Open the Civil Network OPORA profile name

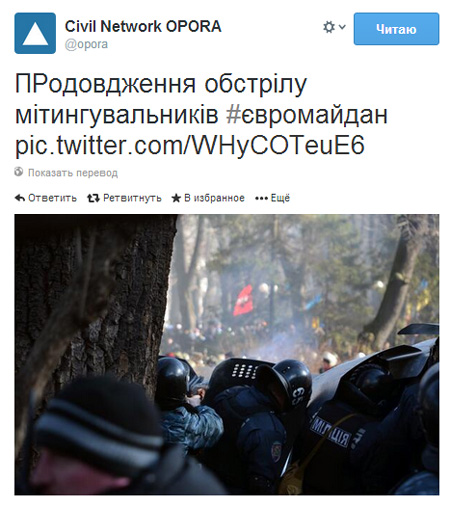[x=143, y=26]
